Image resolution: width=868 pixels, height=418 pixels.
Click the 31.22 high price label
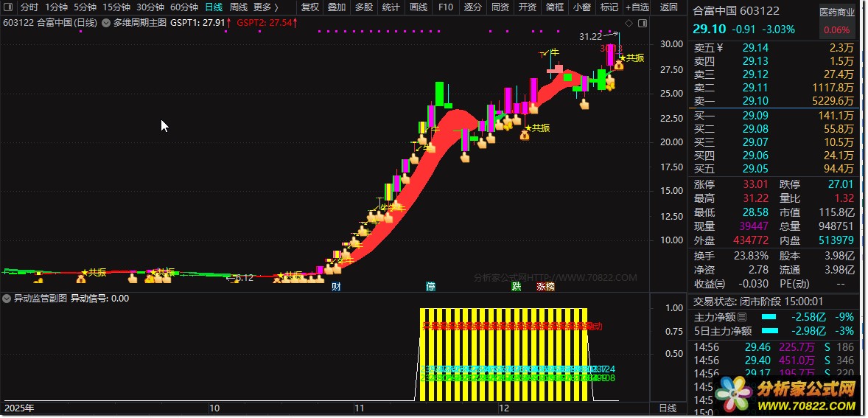(x=590, y=37)
